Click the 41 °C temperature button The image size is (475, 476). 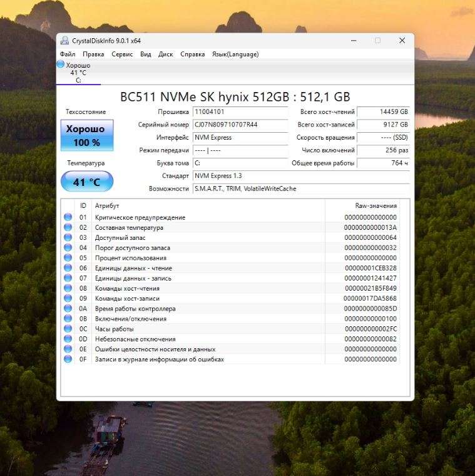coord(86,182)
